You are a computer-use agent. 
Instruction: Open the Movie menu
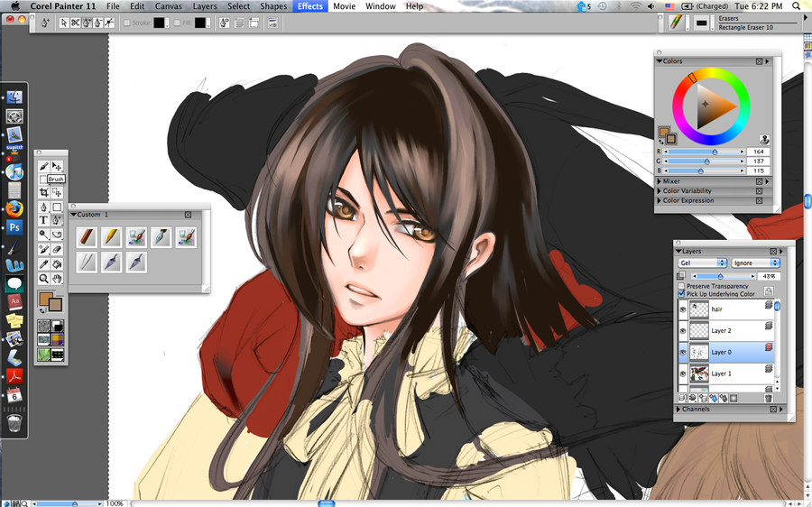tap(344, 6)
